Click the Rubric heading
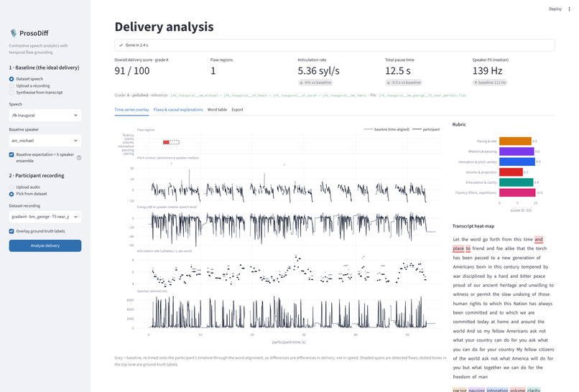 pos(459,124)
